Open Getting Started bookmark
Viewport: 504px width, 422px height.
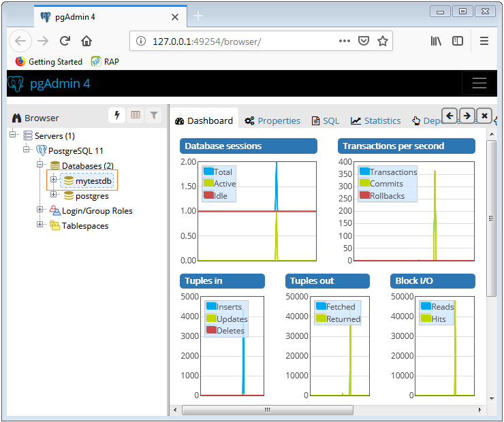click(49, 62)
